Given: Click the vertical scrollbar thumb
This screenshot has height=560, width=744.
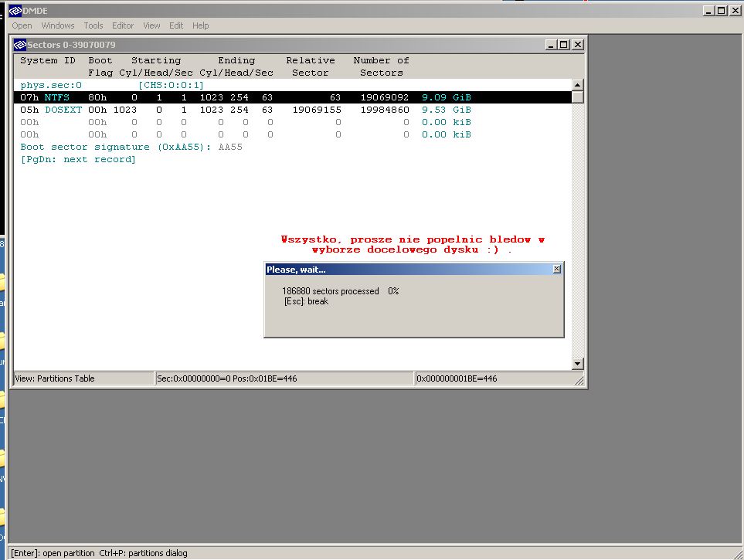Looking at the screenshot, I should pyautogui.click(x=577, y=97).
